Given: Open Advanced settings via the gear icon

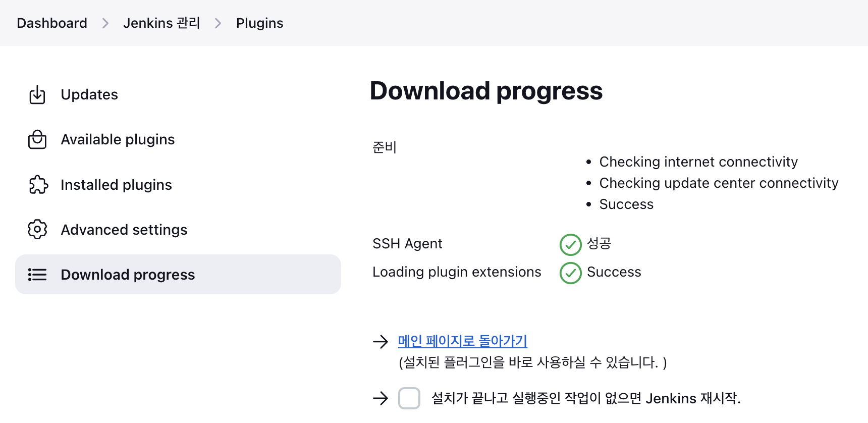Looking at the screenshot, I should (37, 229).
